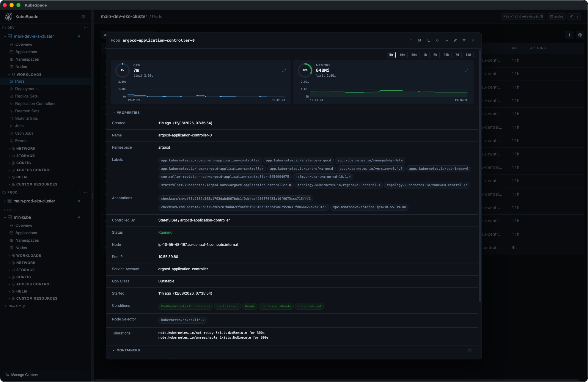
Task: Select the 30m time range
Action: point(414,55)
